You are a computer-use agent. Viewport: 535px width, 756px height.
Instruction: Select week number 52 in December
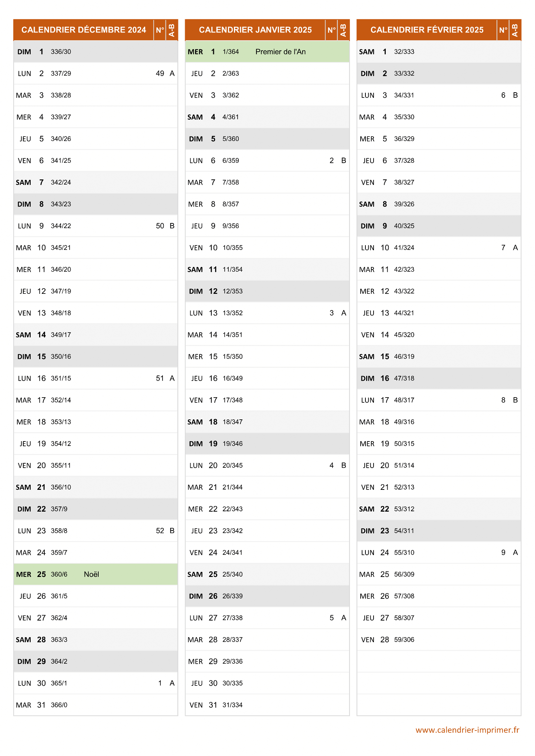160,531
